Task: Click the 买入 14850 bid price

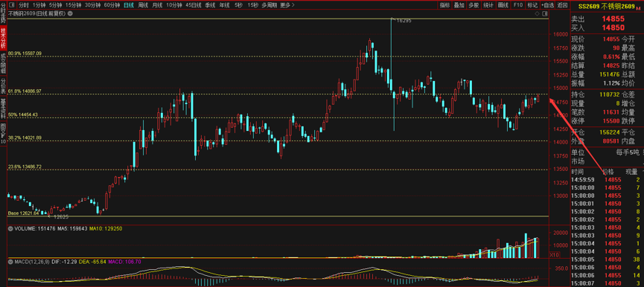Action: click(613, 28)
